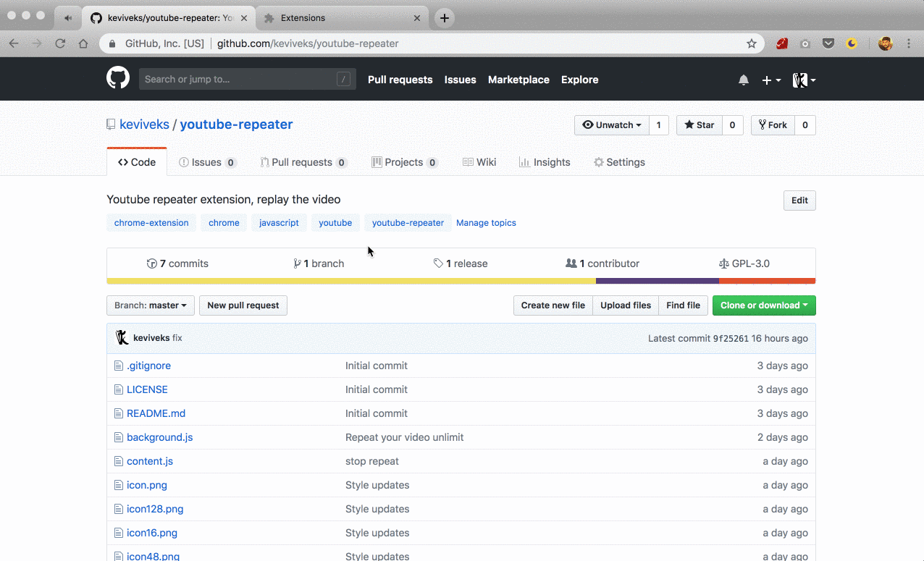The width and height of the screenshot is (924, 561).
Task: Click Create new file button
Action: [x=553, y=305]
